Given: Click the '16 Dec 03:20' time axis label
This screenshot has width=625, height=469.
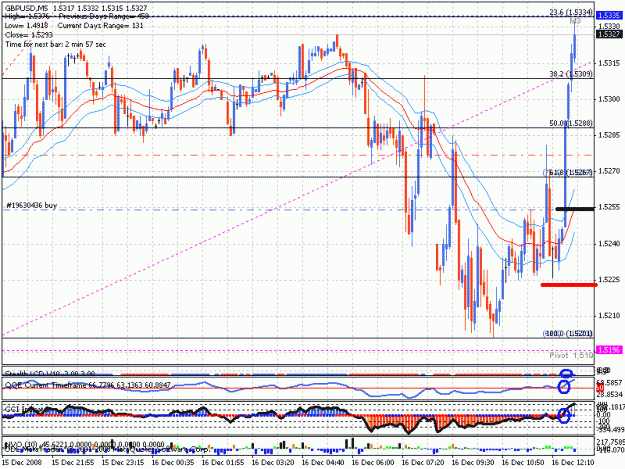Looking at the screenshot, I should click(x=273, y=463).
